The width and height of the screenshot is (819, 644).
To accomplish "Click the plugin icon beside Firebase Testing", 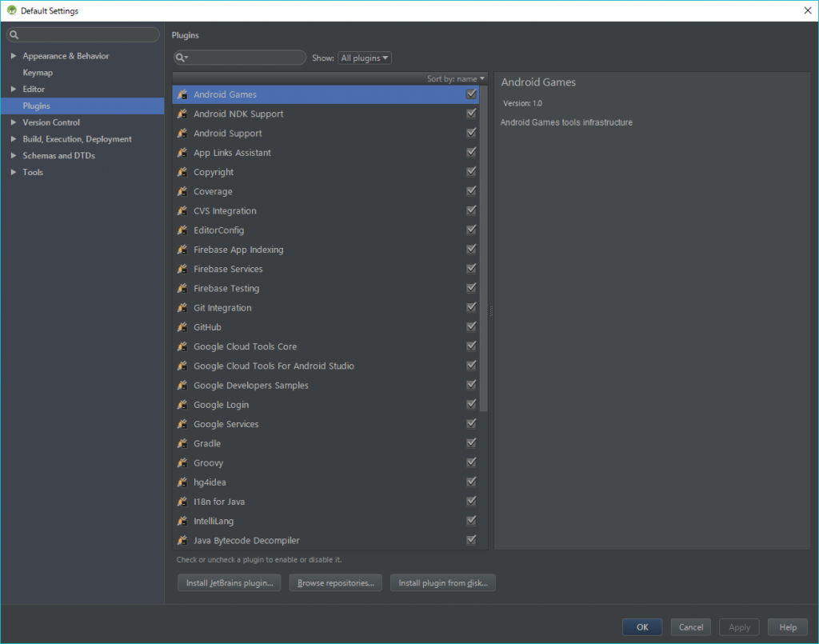I will coord(182,288).
